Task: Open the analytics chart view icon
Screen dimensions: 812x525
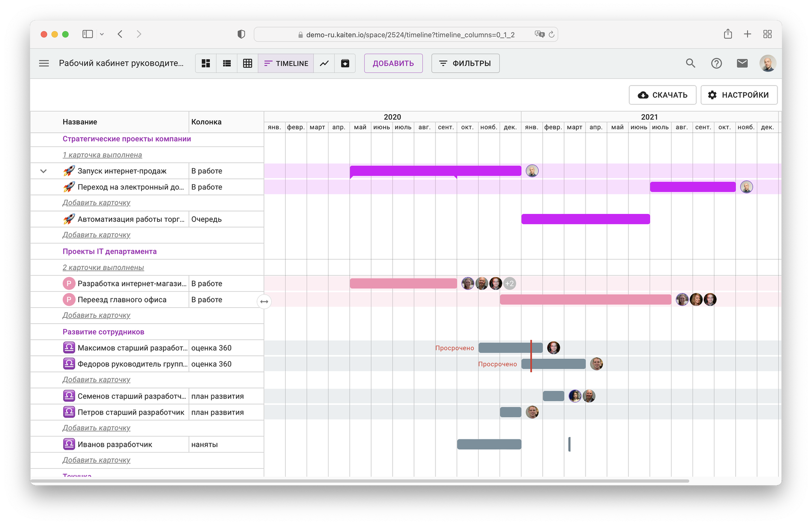Action: tap(324, 63)
